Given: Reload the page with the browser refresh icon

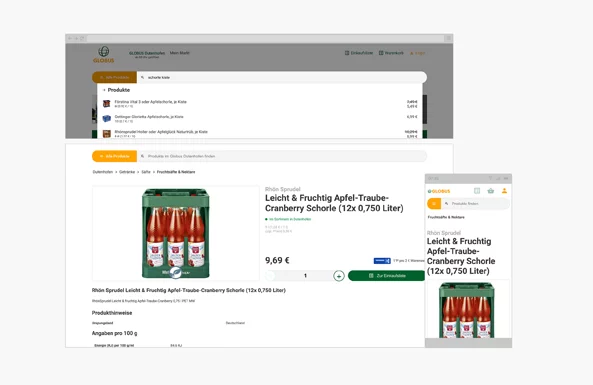Looking at the screenshot, I should click(82, 39).
